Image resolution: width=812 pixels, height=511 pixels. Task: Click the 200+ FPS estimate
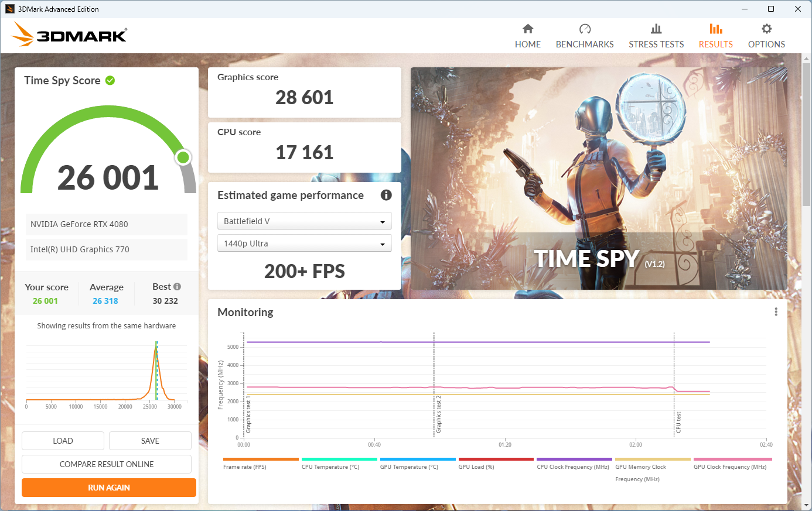coord(305,271)
